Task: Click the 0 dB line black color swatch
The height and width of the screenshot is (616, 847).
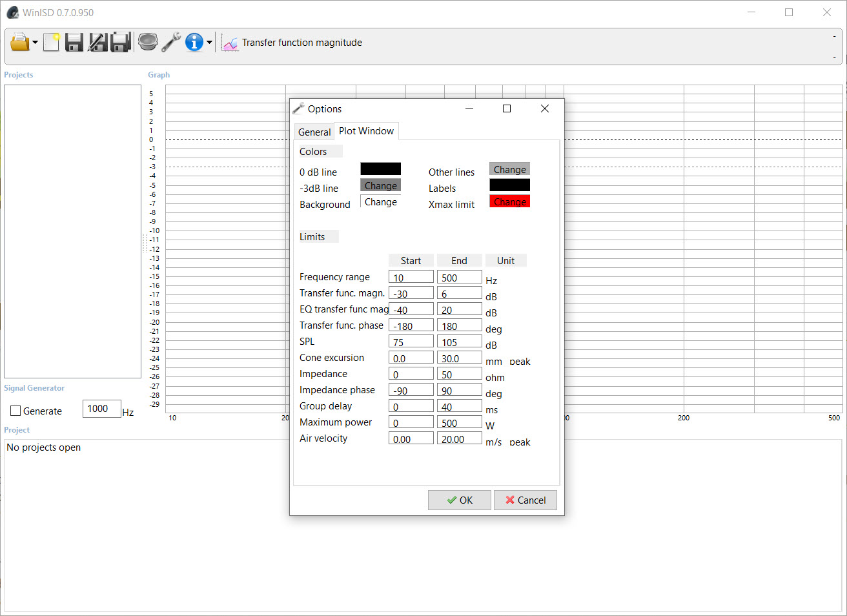Action: (x=380, y=169)
